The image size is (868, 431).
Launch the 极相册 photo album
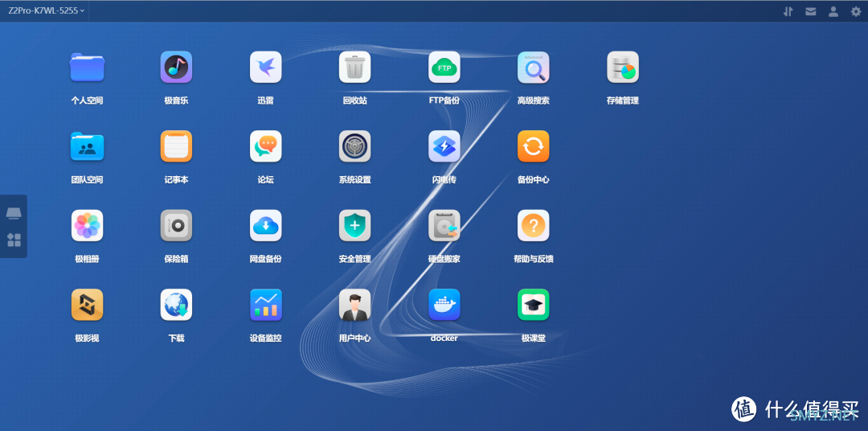tap(87, 225)
